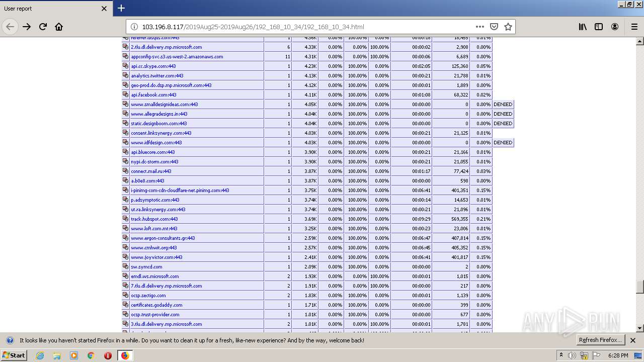
Task: Open static.designboom.com:443 link
Action: pos(158,124)
